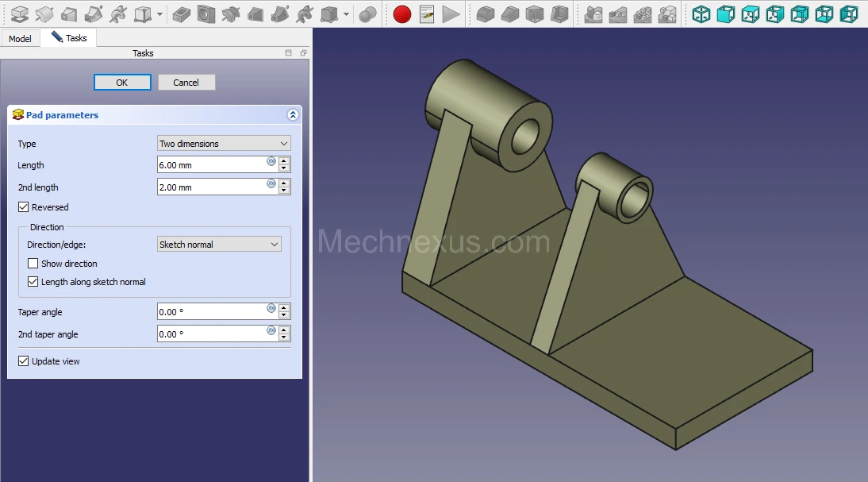
Task: Open the Macros dialog icon
Action: tap(427, 13)
